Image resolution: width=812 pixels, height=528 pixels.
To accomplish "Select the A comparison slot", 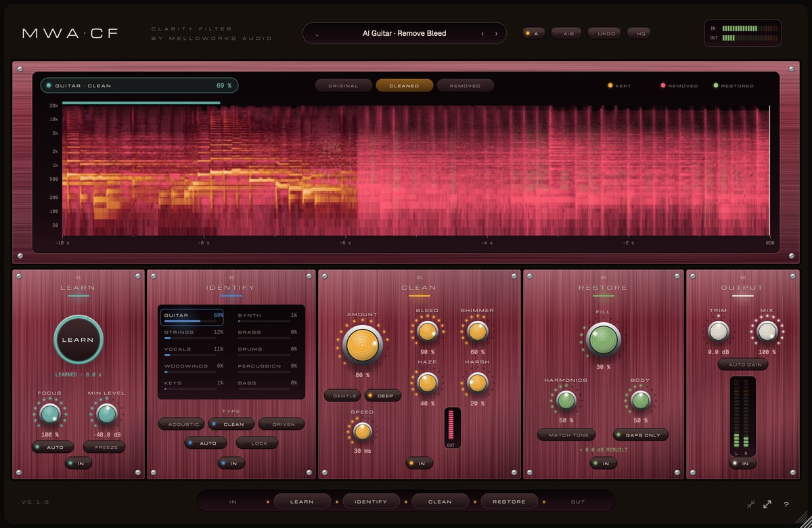I will tap(534, 33).
